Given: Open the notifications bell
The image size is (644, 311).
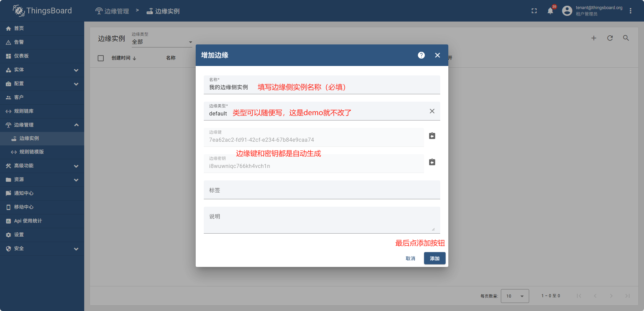Looking at the screenshot, I should click(x=550, y=11).
